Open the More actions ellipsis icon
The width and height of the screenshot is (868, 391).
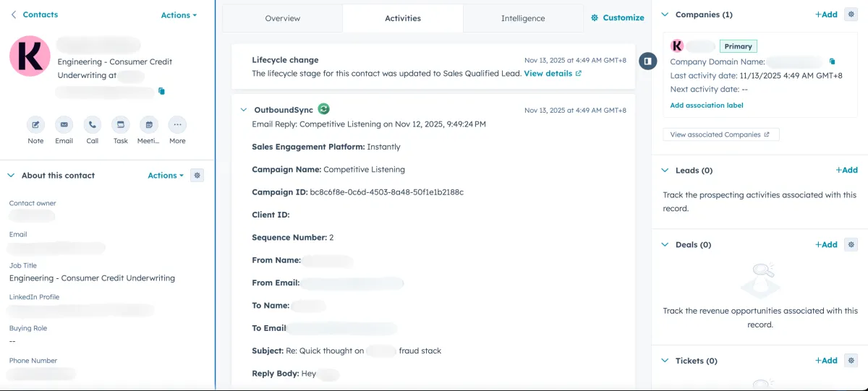(x=177, y=124)
